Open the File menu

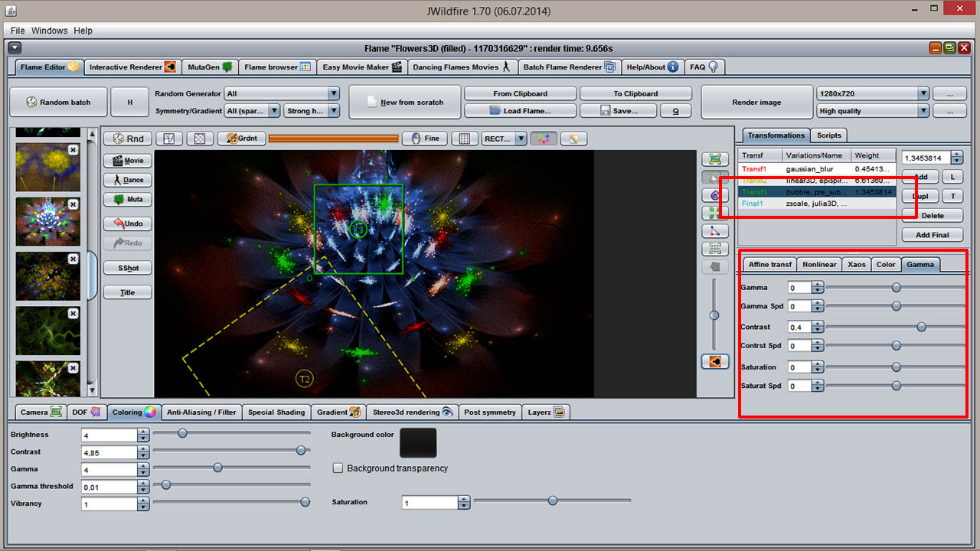click(18, 31)
